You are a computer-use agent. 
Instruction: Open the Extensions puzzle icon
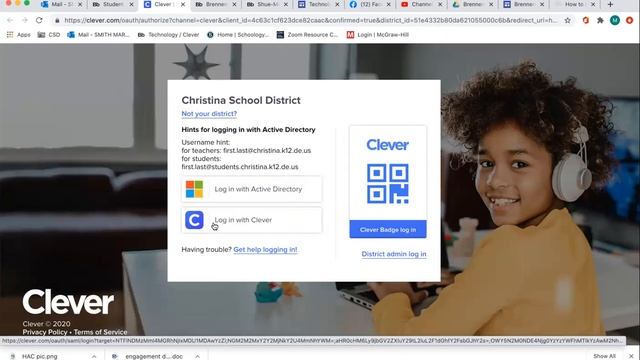click(x=600, y=20)
